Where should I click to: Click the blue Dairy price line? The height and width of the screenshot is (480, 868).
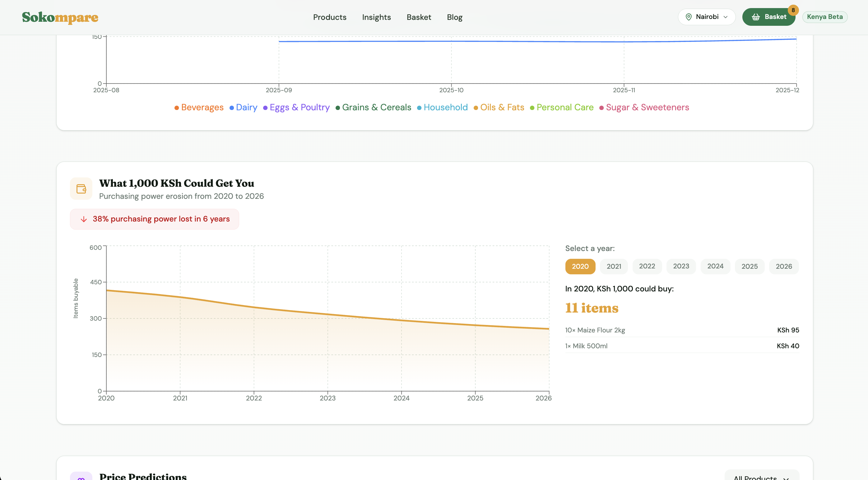[537, 41]
